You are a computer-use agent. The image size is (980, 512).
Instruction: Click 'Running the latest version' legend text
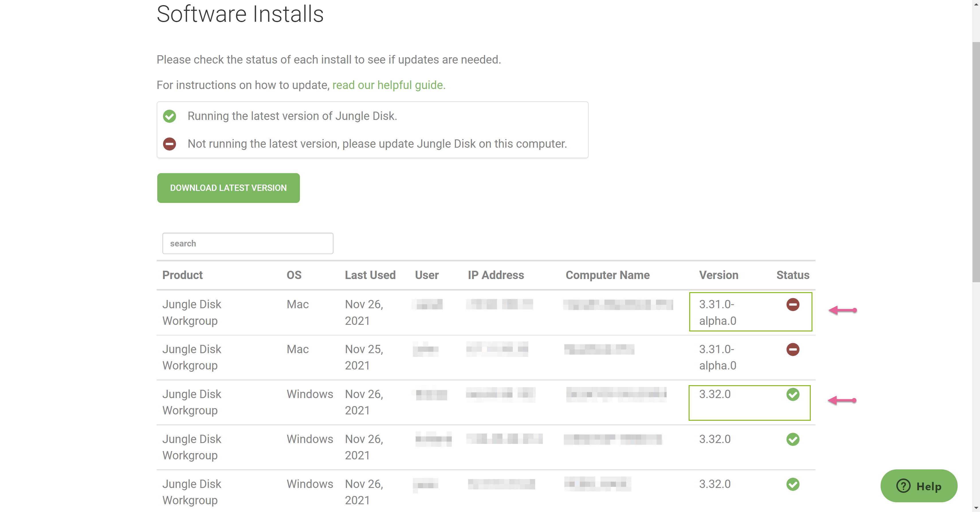point(292,116)
